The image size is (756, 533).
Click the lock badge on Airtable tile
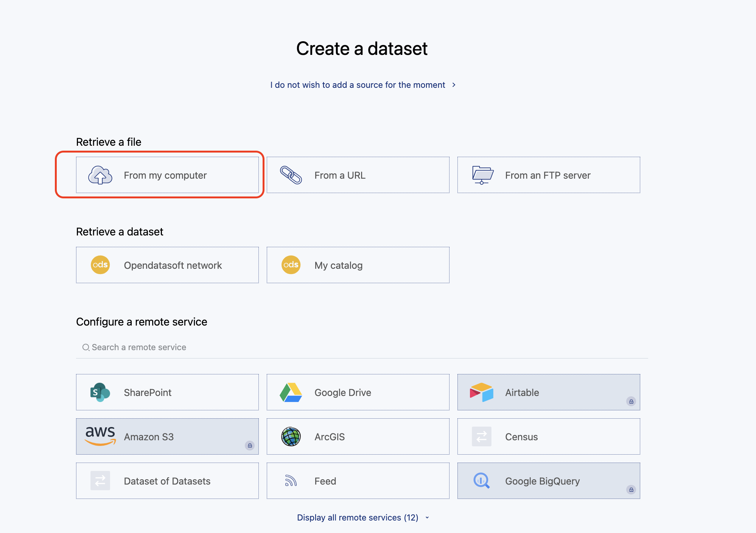click(631, 401)
